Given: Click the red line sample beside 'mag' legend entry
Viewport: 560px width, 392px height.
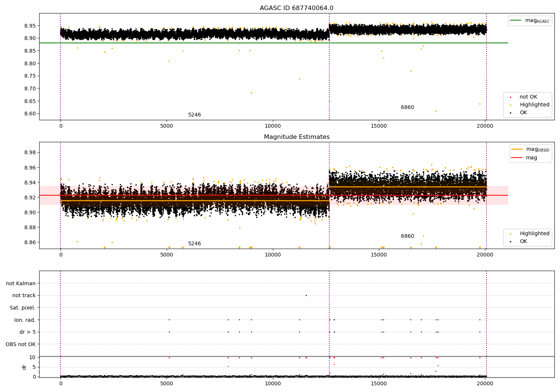Looking at the screenshot, I should (517, 158).
